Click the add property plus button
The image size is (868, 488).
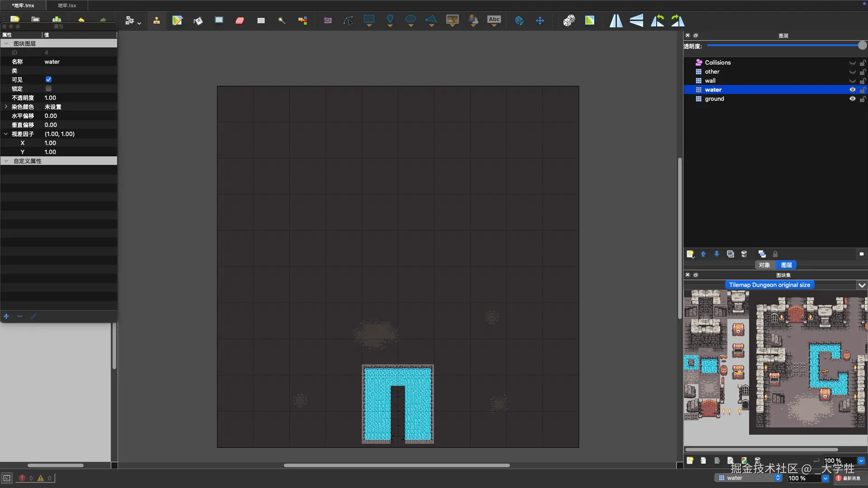pos(6,316)
